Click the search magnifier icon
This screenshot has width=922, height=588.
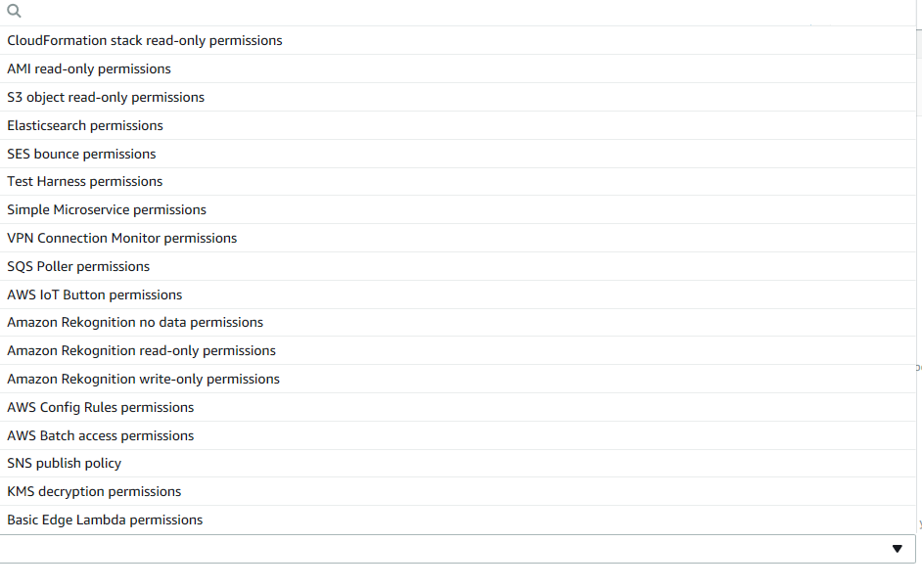(14, 12)
